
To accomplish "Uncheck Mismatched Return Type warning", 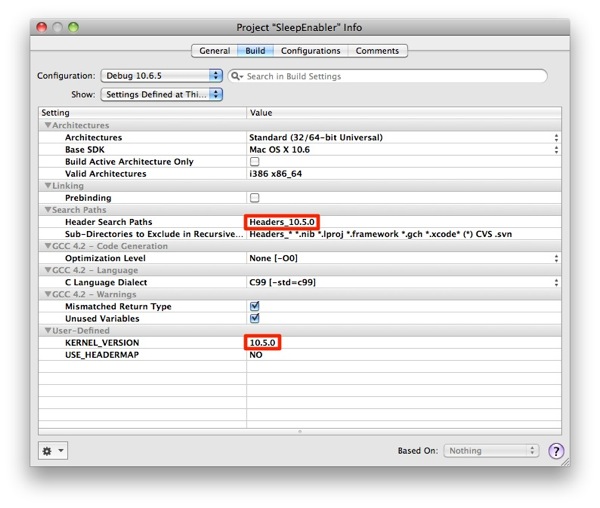I will (x=254, y=306).
